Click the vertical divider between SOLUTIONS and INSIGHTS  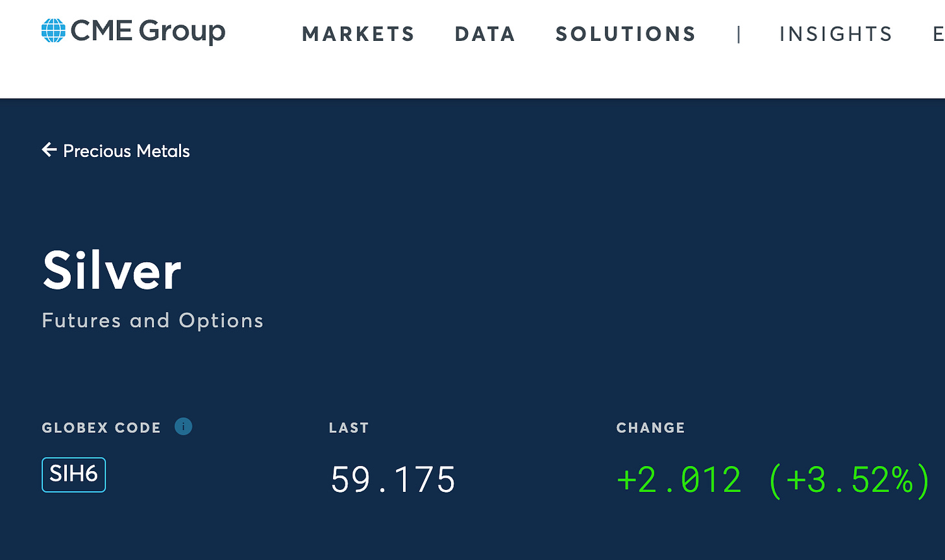pyautogui.click(x=739, y=34)
